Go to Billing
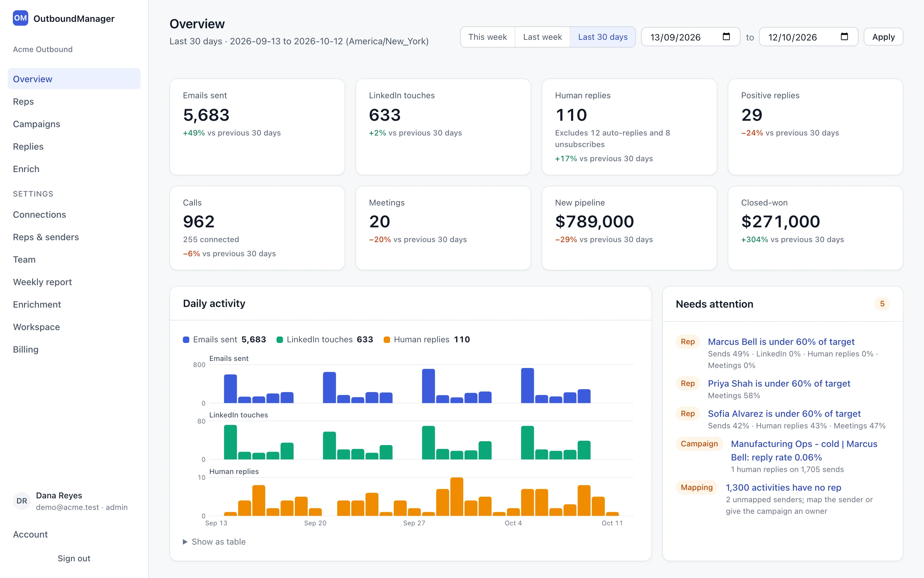 [x=74, y=350]
